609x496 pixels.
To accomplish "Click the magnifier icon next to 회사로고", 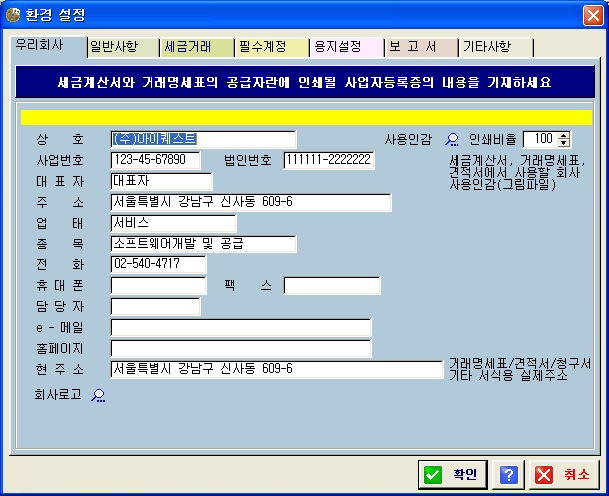I will click(98, 395).
